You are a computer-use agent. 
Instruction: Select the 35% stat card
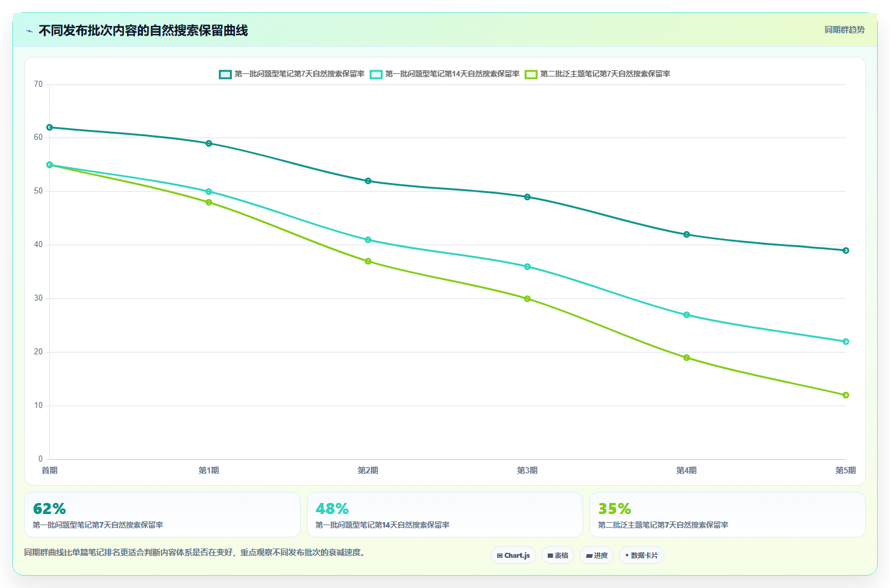727,515
